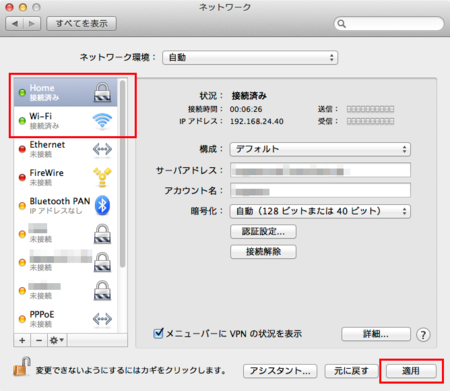Viewport: 450px width, 391px height.
Task: Click the 適用 apply button
Action: coord(411,371)
